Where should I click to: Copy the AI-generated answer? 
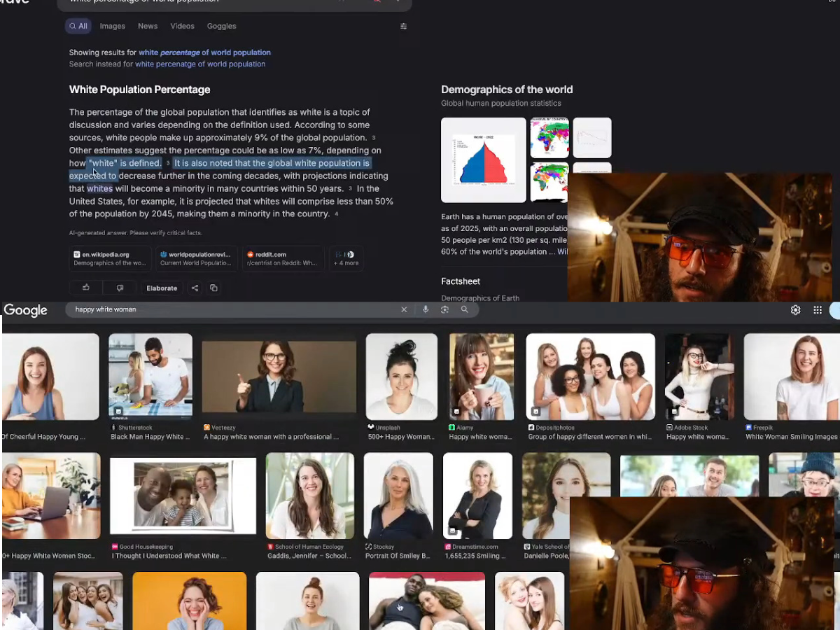tap(213, 288)
